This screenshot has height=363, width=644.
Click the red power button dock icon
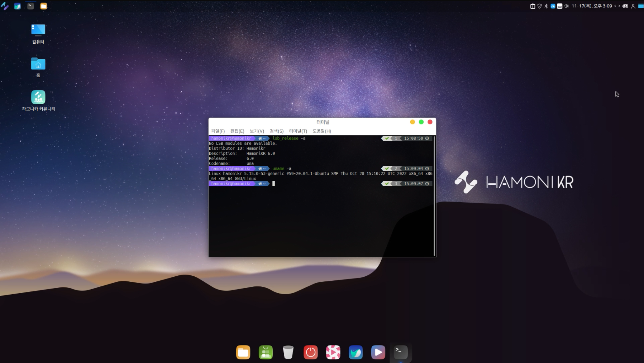[311, 352]
